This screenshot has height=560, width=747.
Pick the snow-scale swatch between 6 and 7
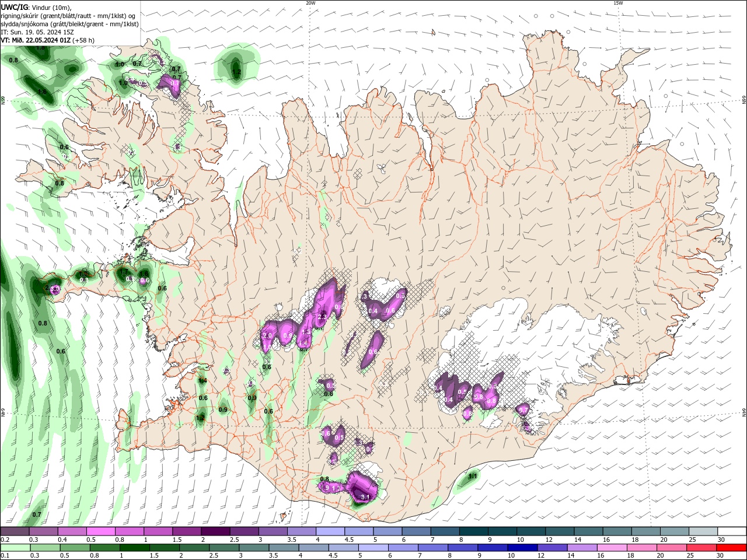(416, 531)
